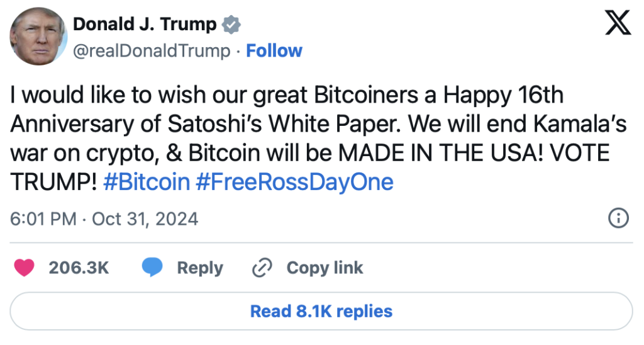Click the 6:01 PM post time
644x345 pixels.
tap(43, 219)
